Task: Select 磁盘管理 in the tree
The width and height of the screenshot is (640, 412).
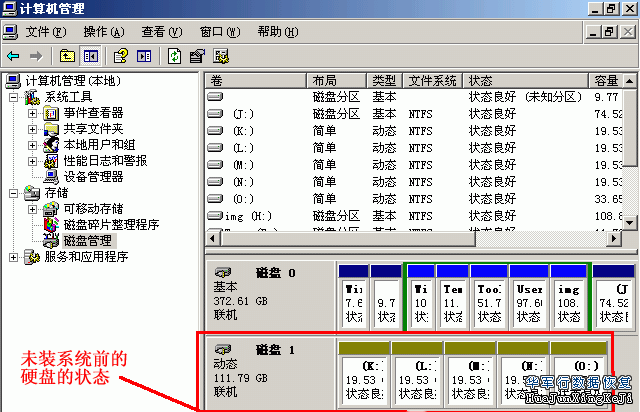Action: [x=88, y=241]
